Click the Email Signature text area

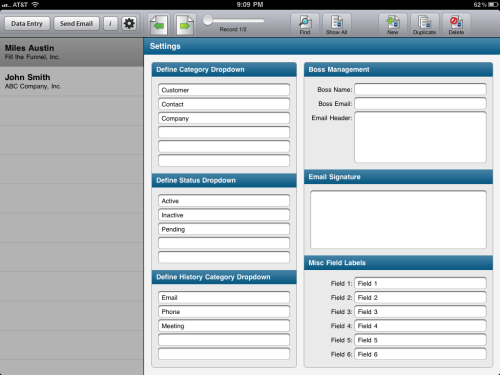398,219
